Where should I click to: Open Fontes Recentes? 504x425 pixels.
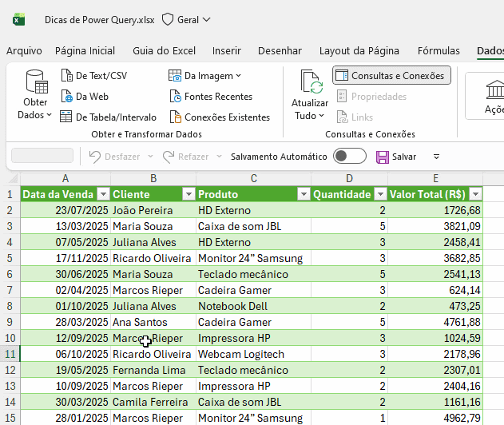(211, 97)
